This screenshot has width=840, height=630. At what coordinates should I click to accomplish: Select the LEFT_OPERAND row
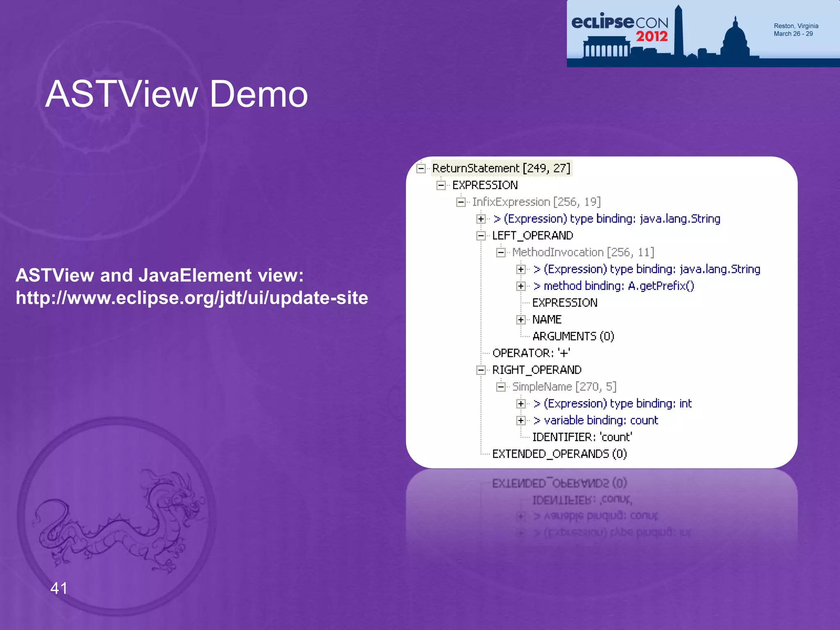pyautogui.click(x=532, y=235)
